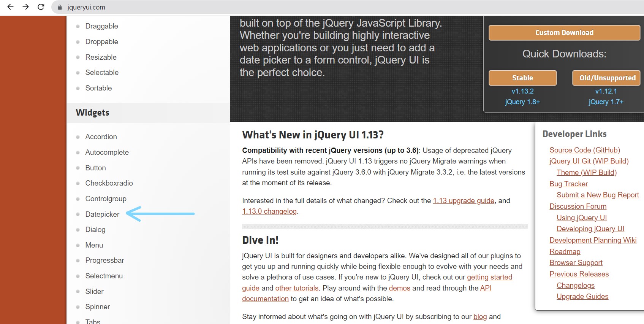Click the jQuery 1.7+ text
This screenshot has width=644, height=324.
pyautogui.click(x=606, y=102)
